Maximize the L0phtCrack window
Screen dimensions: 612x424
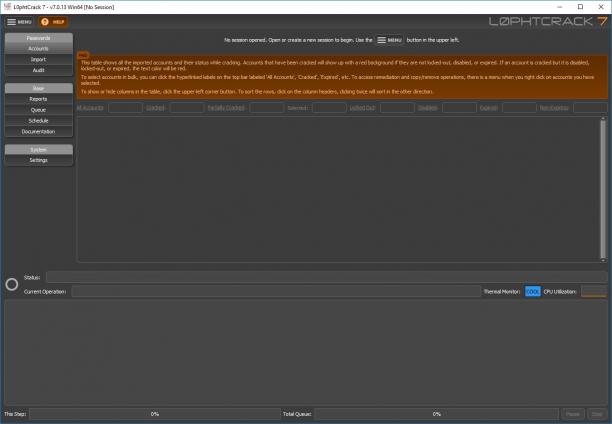(580, 7)
